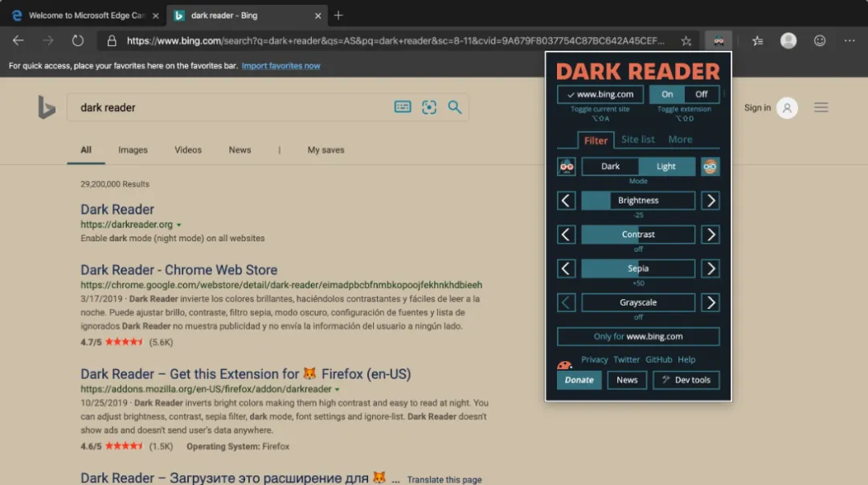Click Sign in on Bing

757,108
